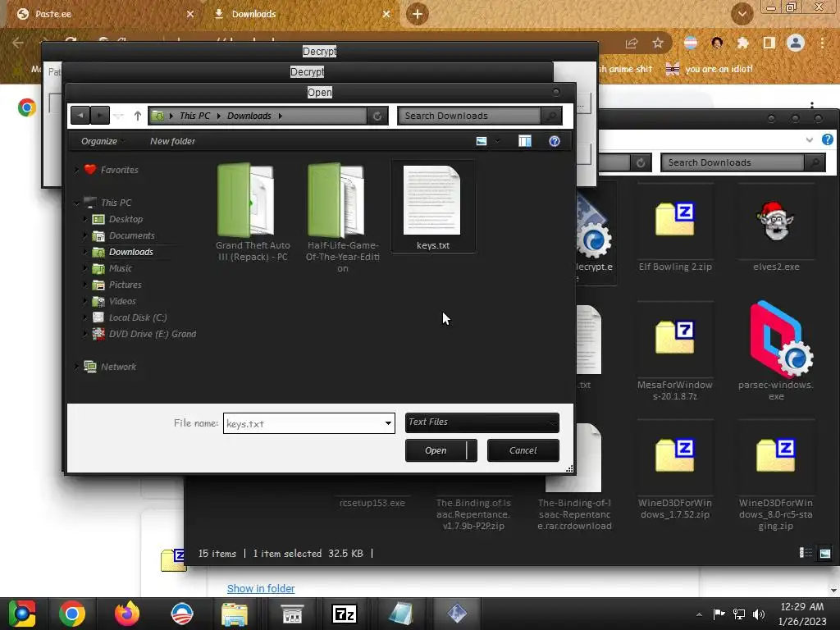
Task: Refresh the Downloads location in Open dialog
Action: (377, 116)
